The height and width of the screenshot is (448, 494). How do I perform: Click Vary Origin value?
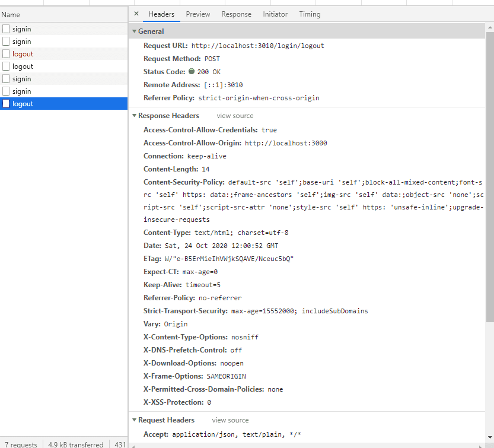[176, 324]
